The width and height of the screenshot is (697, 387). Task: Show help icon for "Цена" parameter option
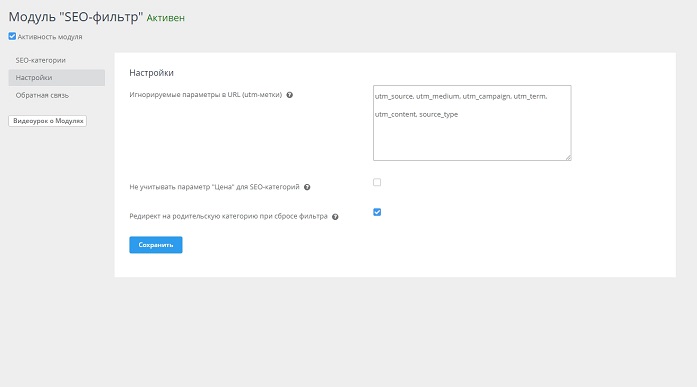click(307, 187)
